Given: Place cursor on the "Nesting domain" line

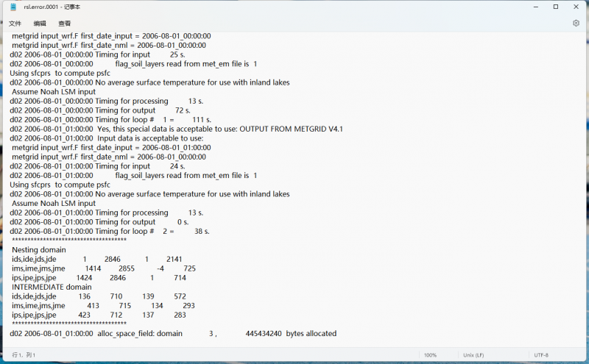Looking at the screenshot, I should [39, 250].
